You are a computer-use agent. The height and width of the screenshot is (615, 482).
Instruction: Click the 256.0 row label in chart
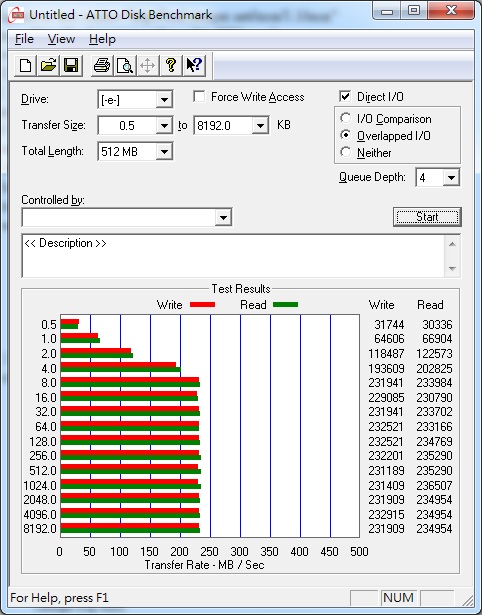click(x=43, y=456)
